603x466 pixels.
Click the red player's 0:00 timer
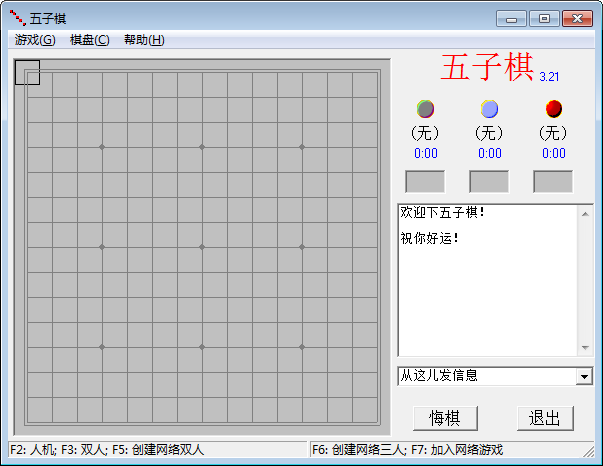tap(554, 153)
